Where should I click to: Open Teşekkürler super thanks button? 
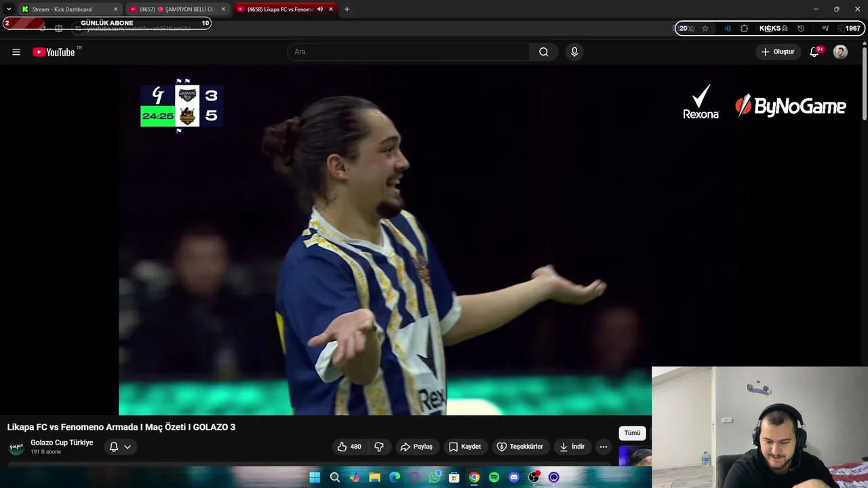[x=519, y=447]
